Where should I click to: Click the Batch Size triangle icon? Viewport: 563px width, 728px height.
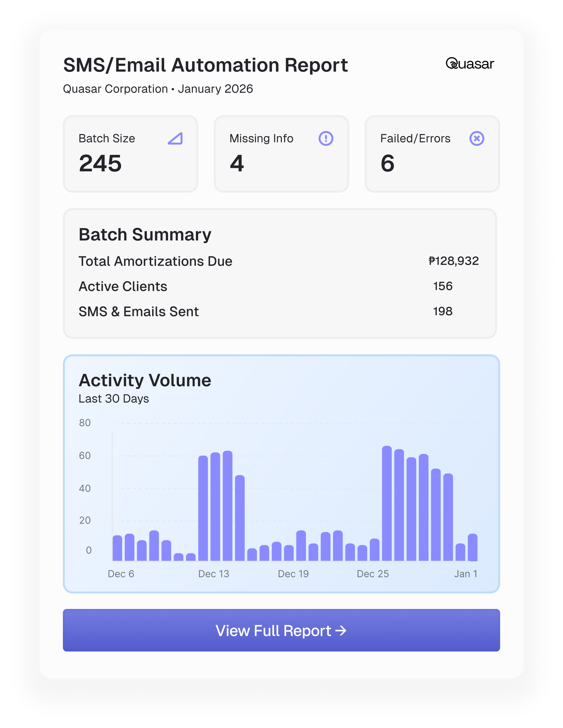point(175,138)
